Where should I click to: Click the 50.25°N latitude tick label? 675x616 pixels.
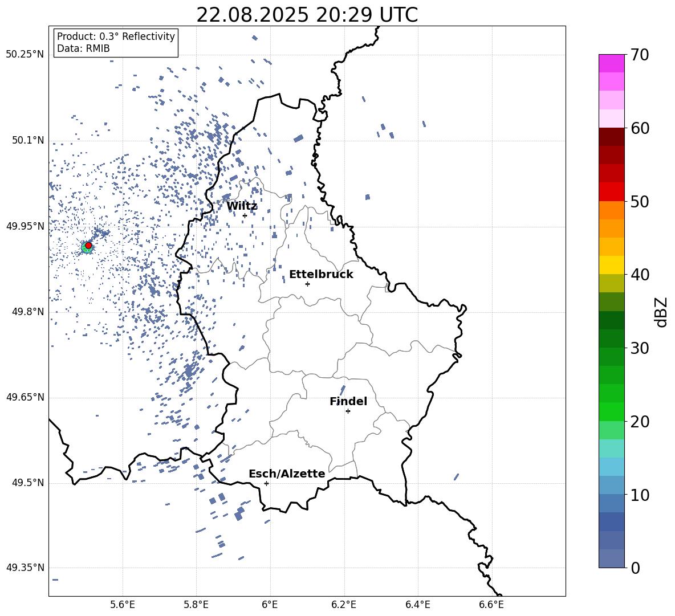(25, 55)
